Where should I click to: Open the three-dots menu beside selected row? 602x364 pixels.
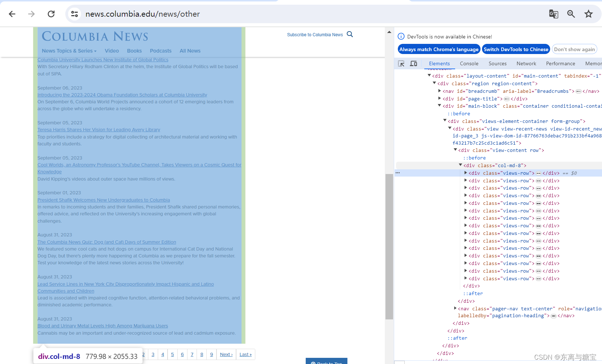point(398,173)
